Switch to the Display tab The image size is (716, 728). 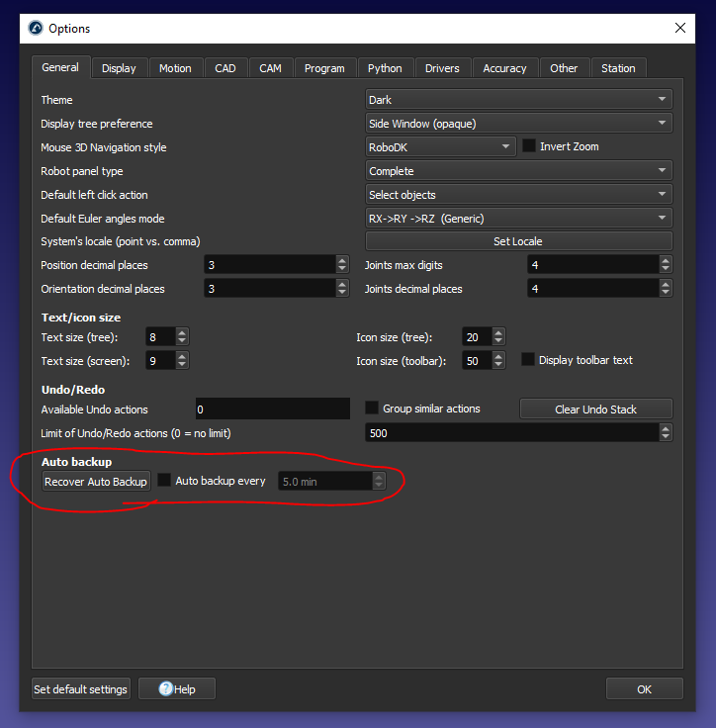(119, 68)
